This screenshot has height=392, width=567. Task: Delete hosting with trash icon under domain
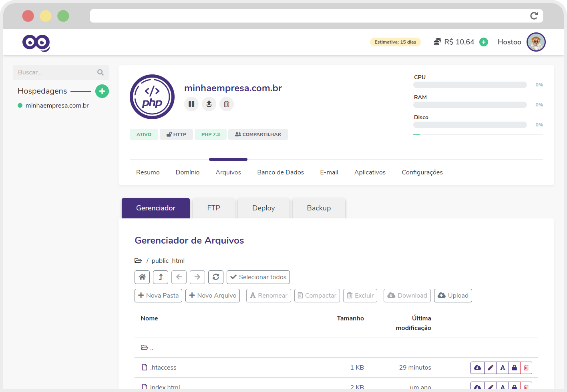coord(227,104)
